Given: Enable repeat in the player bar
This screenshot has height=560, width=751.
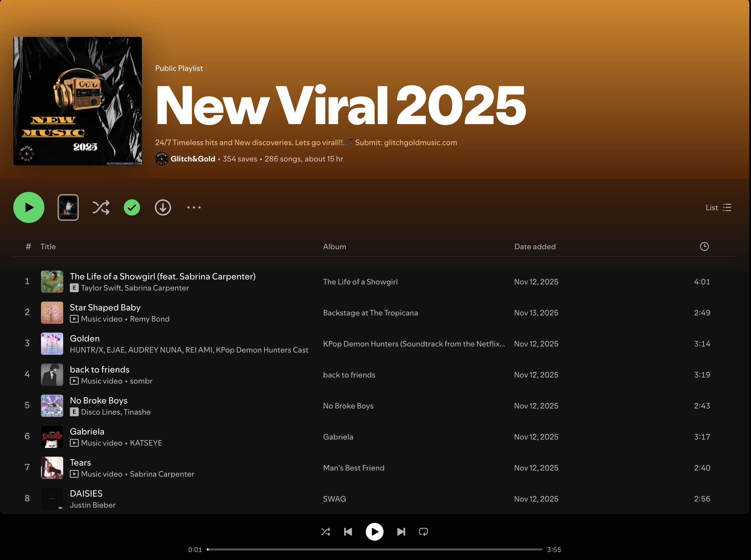Looking at the screenshot, I should click(x=423, y=531).
